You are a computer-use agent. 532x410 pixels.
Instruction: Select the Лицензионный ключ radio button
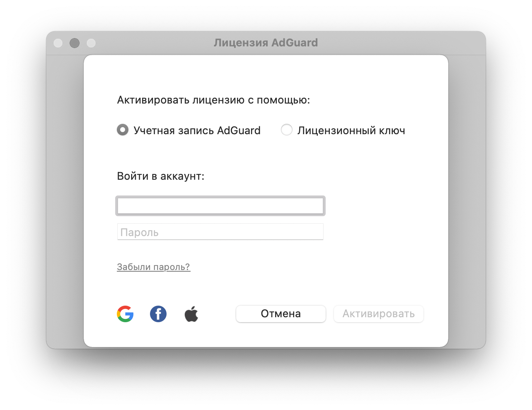click(287, 130)
